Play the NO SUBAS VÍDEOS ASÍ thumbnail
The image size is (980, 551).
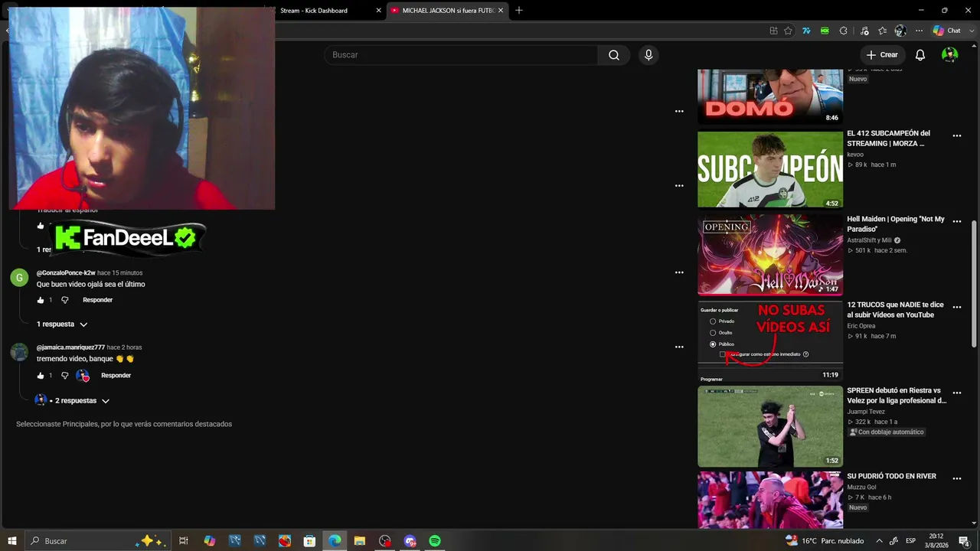point(770,341)
